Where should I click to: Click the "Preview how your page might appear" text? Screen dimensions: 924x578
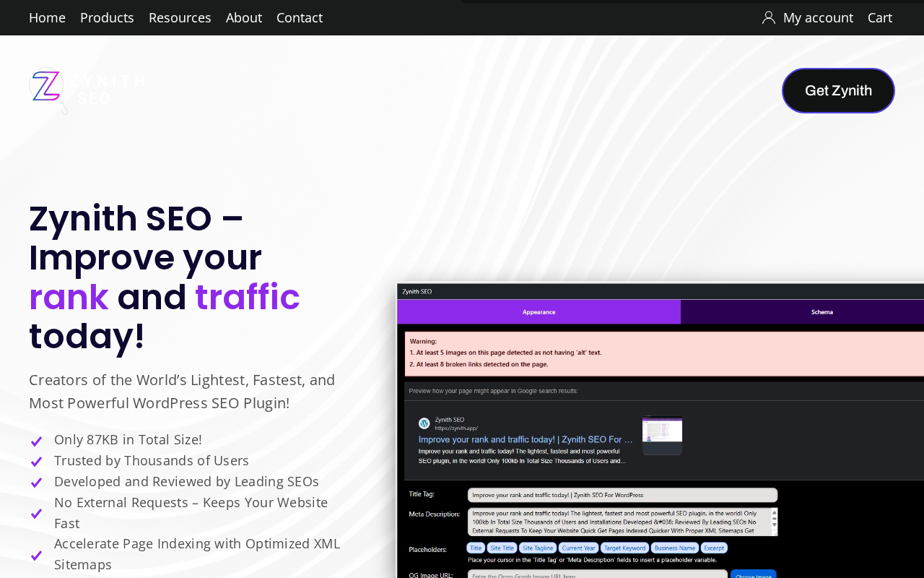(x=493, y=391)
